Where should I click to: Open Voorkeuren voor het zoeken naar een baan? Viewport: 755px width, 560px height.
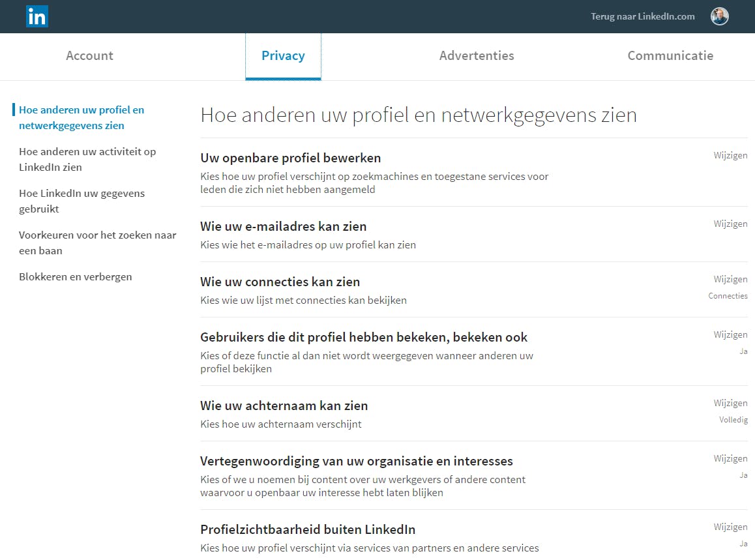[x=97, y=243]
